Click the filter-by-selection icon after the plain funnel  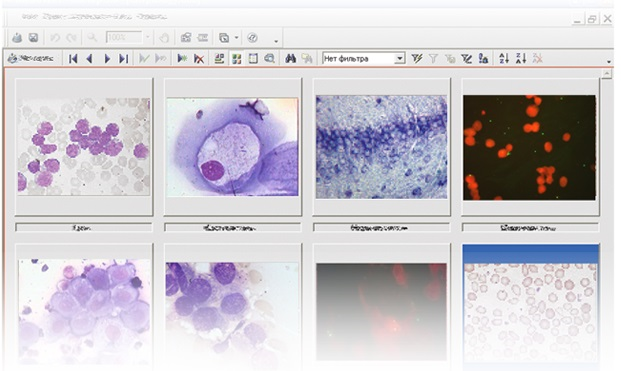coord(450,59)
